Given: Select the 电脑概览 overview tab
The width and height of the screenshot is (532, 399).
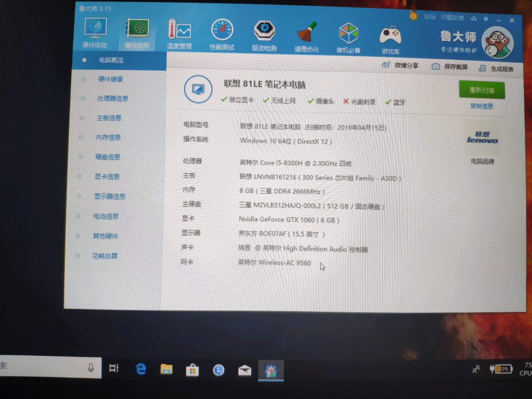Looking at the screenshot, I should pyautogui.click(x=119, y=60).
